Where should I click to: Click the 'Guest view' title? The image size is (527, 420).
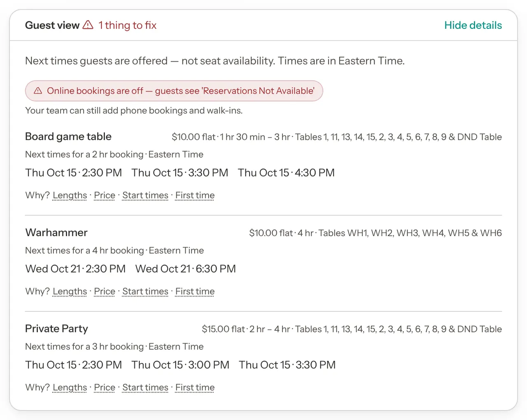click(52, 25)
